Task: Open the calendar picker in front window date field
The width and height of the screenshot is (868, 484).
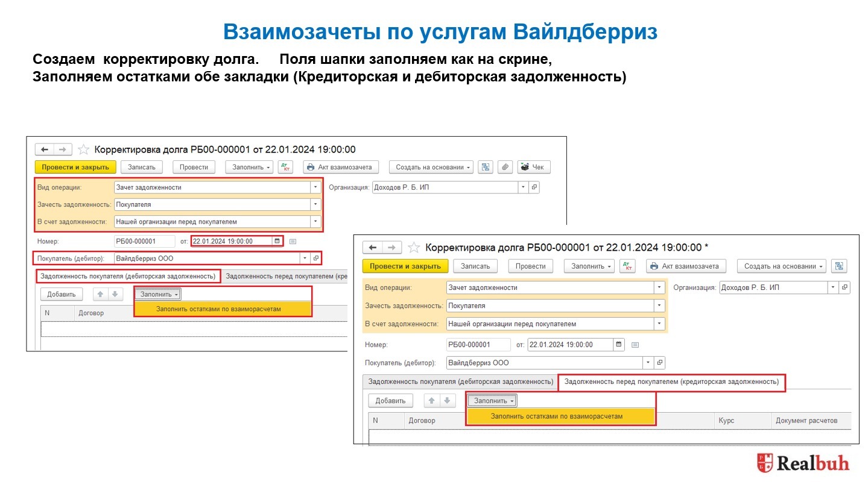Action: (x=619, y=345)
